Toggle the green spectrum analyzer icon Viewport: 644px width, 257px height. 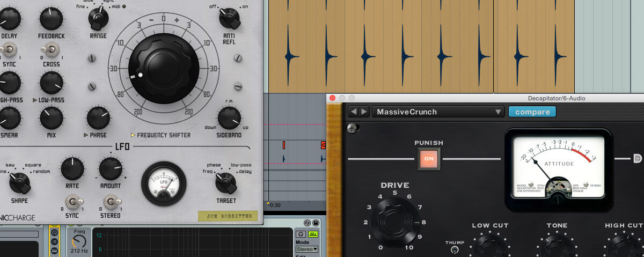[x=313, y=234]
